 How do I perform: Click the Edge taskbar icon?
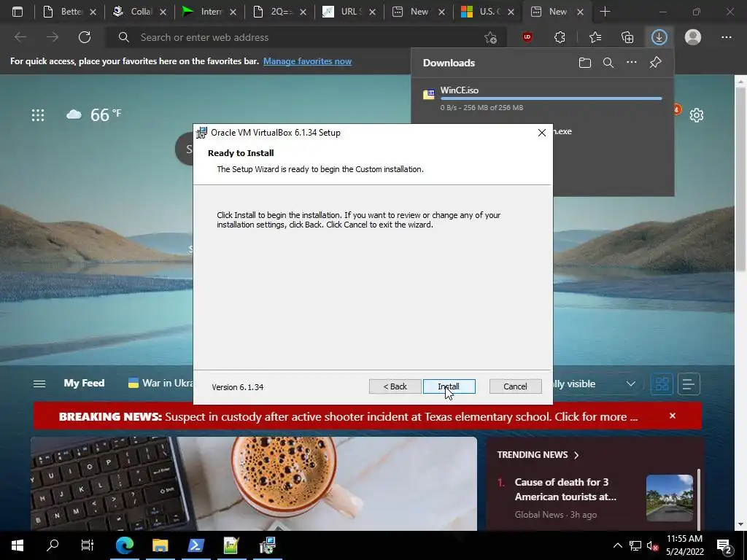(x=124, y=545)
